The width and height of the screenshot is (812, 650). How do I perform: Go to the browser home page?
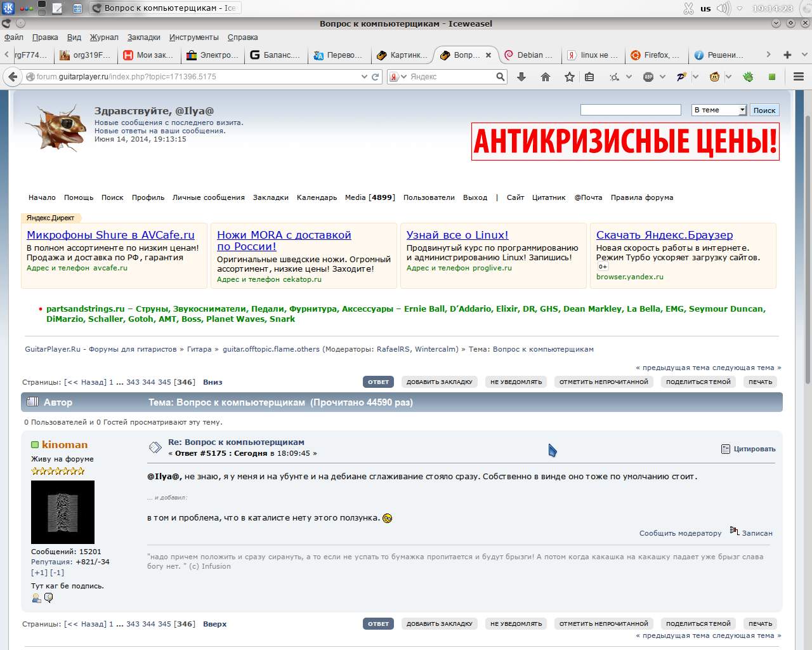pos(546,77)
